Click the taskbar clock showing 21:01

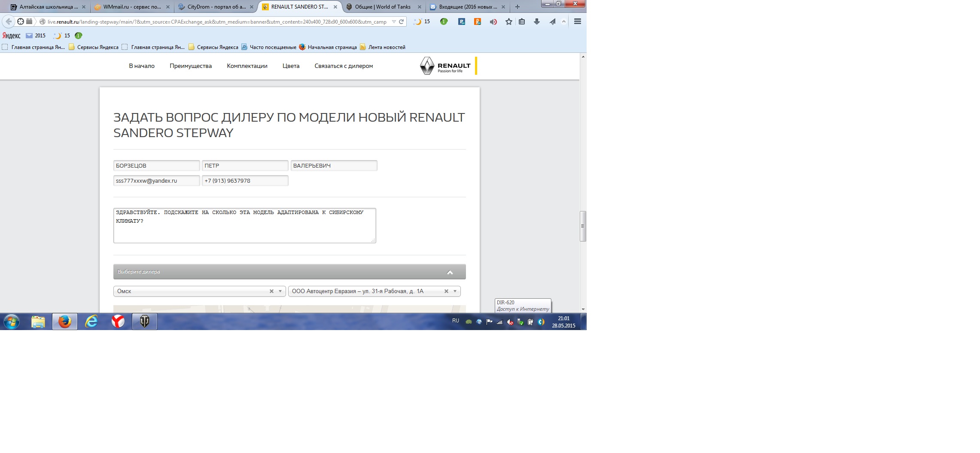click(x=564, y=322)
